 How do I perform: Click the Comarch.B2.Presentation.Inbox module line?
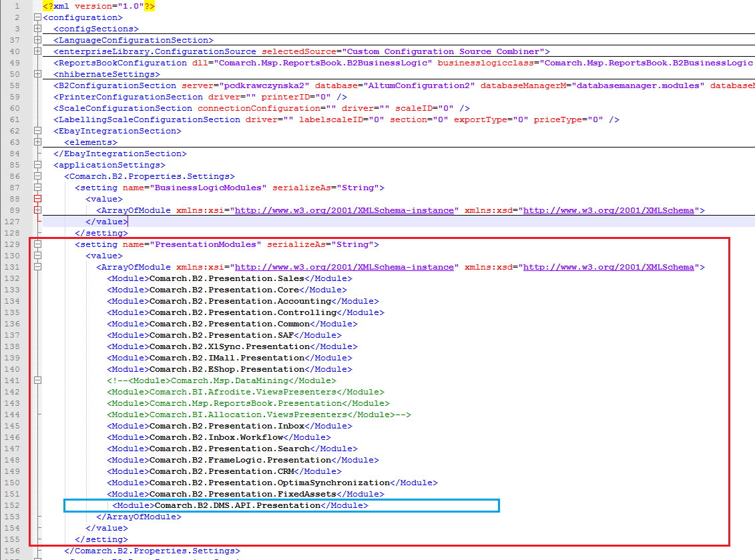tap(229, 426)
